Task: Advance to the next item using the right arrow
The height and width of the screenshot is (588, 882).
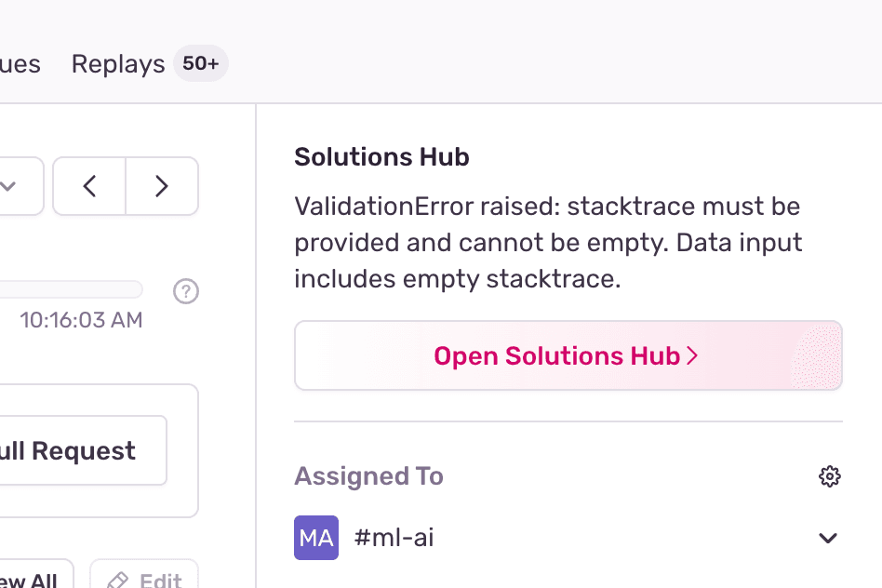Action: click(x=161, y=186)
